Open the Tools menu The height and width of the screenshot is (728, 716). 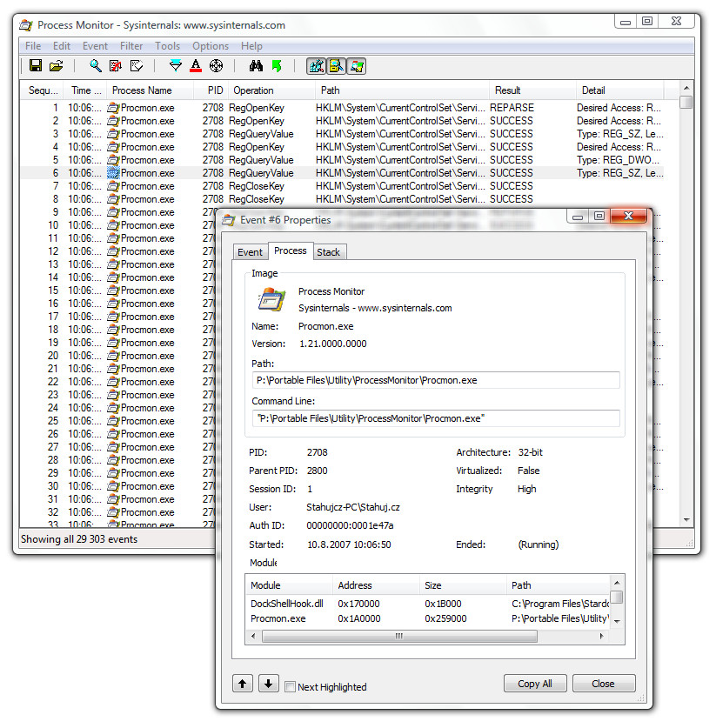tap(167, 46)
